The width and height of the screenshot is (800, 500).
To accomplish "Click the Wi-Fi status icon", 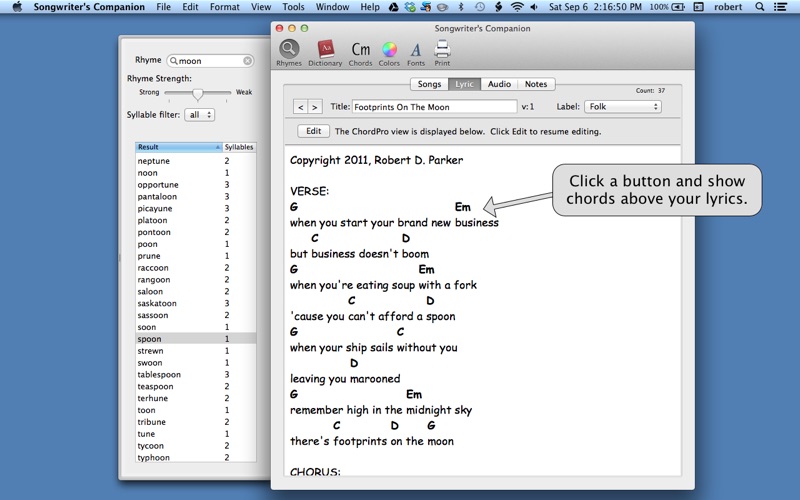I will click(517, 7).
